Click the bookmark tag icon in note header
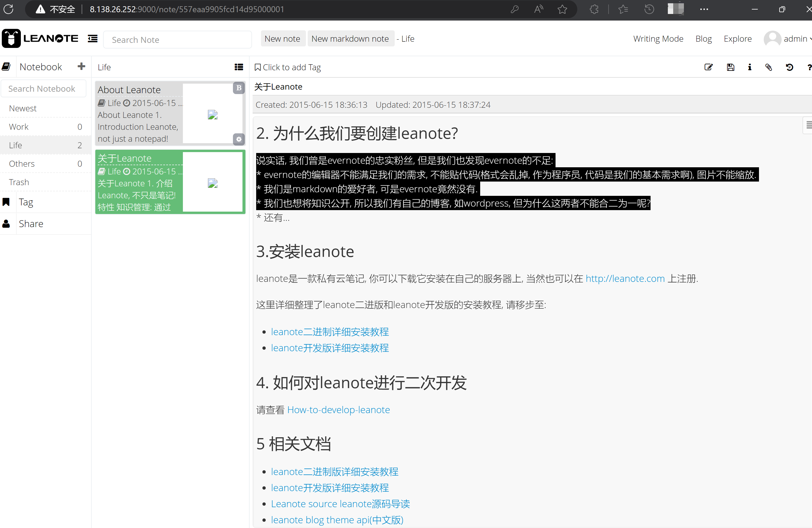The height and width of the screenshot is (528, 812). [258, 67]
